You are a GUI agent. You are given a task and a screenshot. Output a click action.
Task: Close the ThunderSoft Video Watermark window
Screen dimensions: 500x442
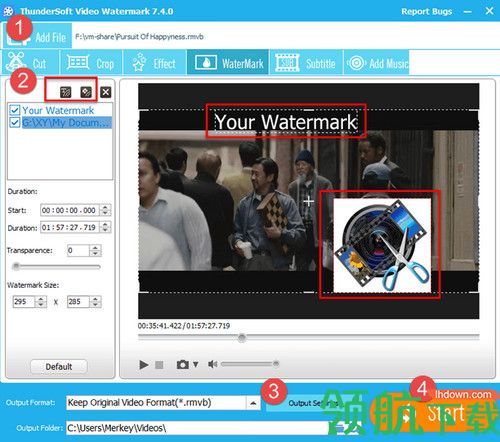pyautogui.click(x=489, y=11)
